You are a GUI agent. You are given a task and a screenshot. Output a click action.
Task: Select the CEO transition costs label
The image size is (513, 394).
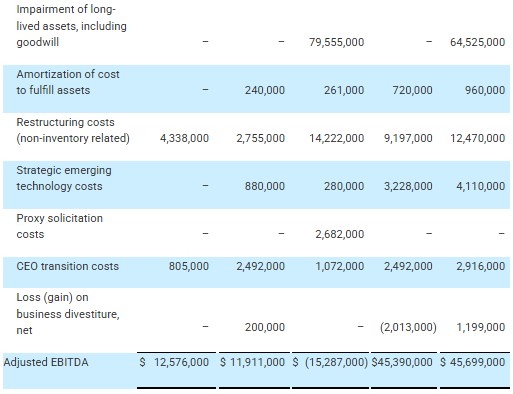pyautogui.click(x=68, y=266)
